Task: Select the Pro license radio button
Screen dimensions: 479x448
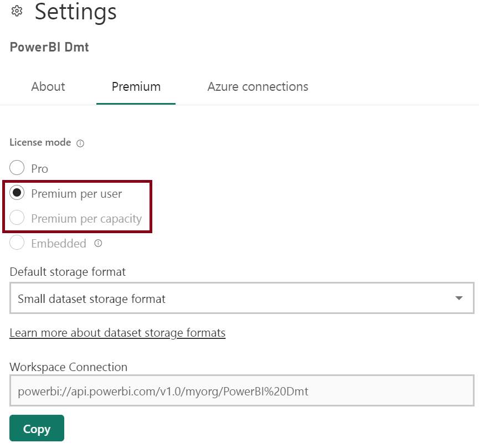Action: click(17, 168)
